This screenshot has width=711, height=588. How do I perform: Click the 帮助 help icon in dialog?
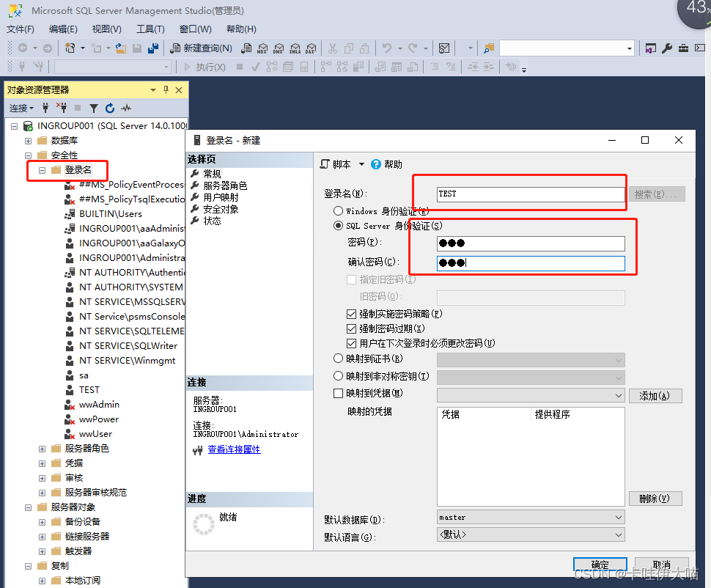tap(376, 164)
